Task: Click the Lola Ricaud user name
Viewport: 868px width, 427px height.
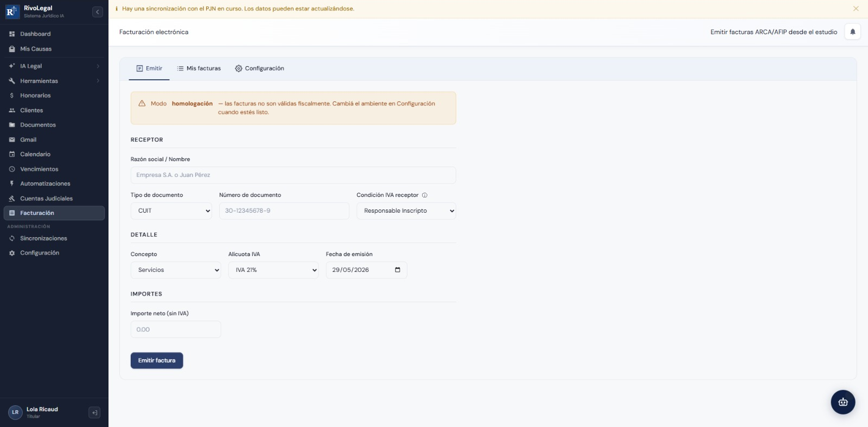Action: click(x=42, y=410)
